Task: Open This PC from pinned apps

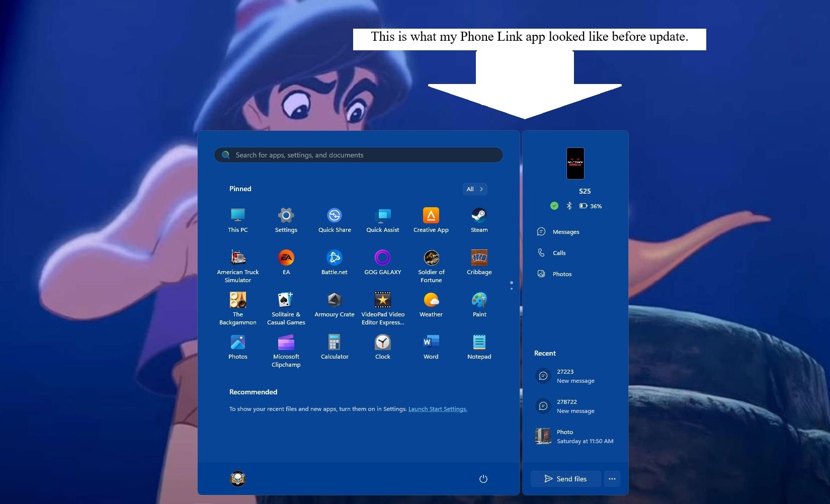Action: tap(238, 220)
